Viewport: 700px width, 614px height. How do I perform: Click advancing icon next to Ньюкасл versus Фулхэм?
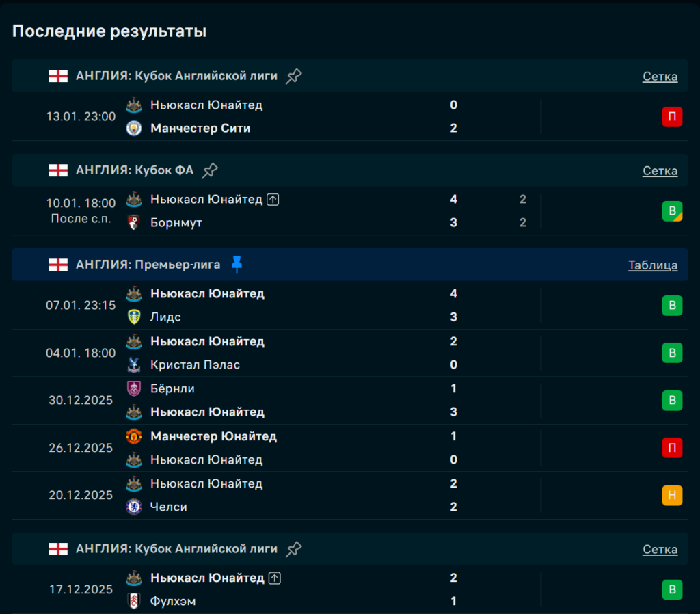tap(274, 578)
